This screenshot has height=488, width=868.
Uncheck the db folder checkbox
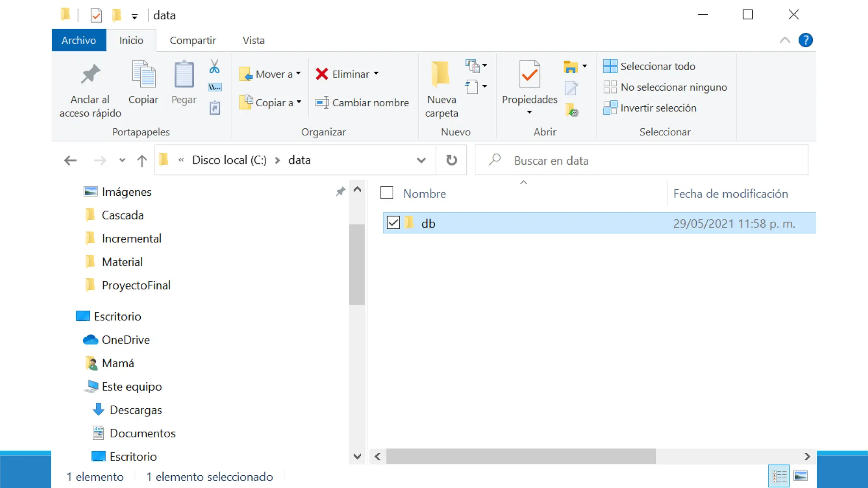(x=393, y=223)
